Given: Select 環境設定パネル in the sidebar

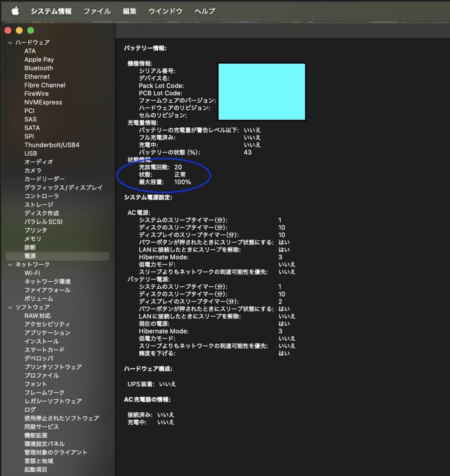Looking at the screenshot, I should [44, 444].
